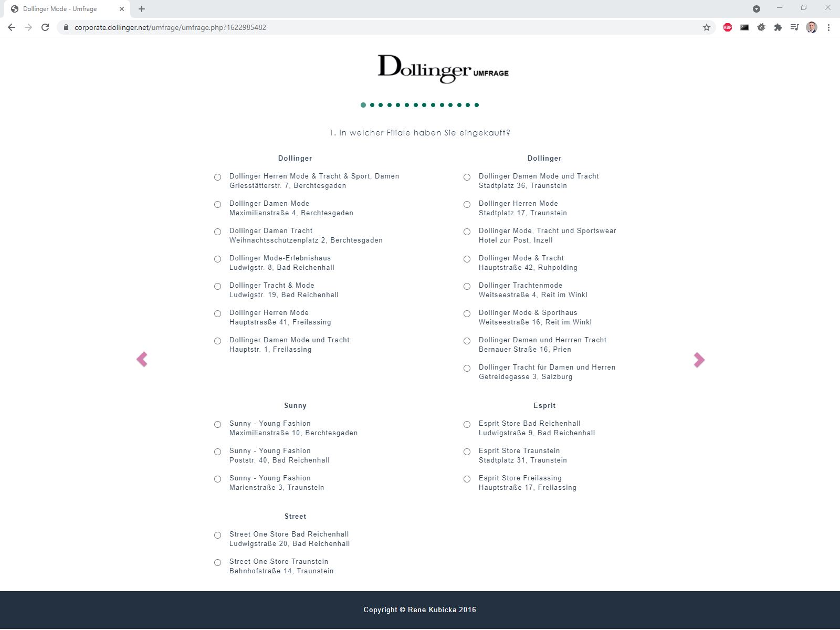Select Dollinger Damen und Herrren Tracht Prien
The image size is (840, 630).
pos(467,341)
